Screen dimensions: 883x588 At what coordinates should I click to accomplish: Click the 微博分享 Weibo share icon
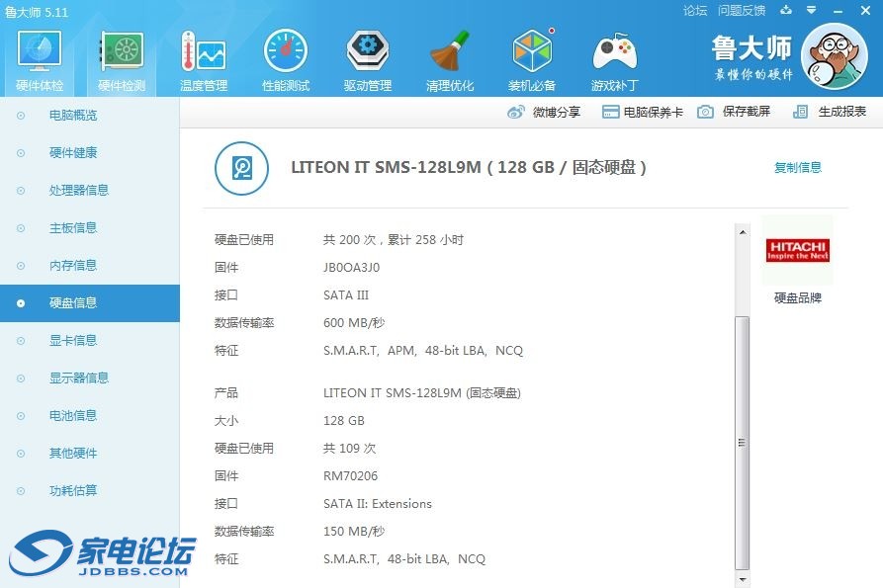[516, 112]
